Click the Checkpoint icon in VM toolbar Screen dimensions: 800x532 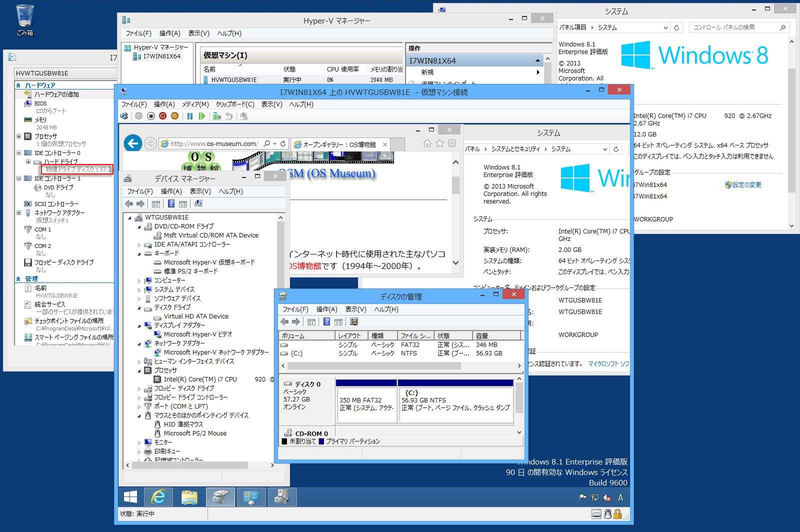217,116
